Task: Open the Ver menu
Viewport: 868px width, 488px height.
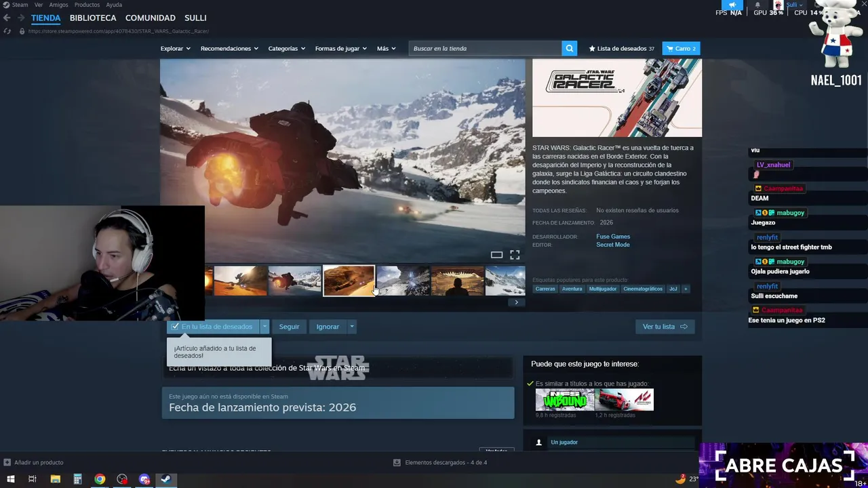Action: (x=39, y=5)
